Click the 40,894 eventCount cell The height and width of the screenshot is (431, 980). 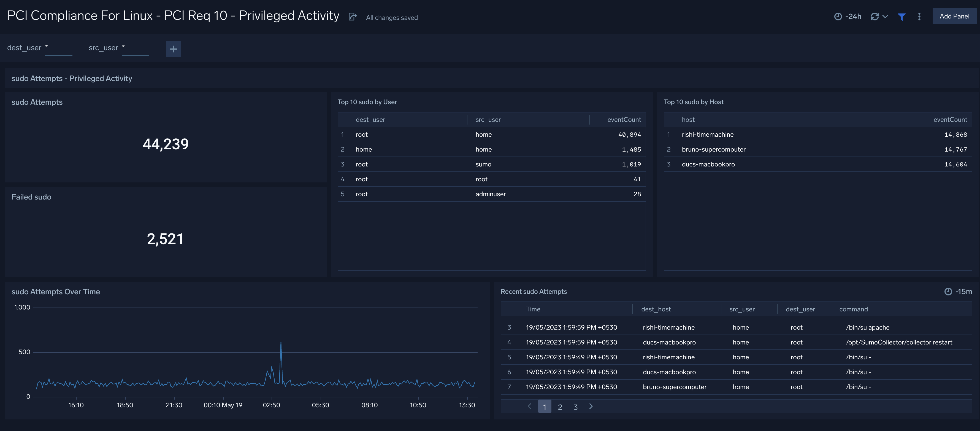point(629,134)
